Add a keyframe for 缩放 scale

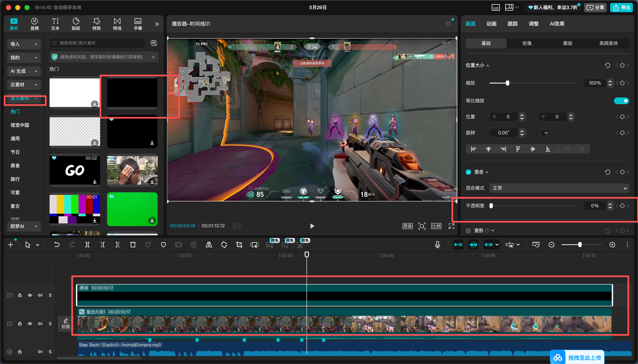click(x=622, y=83)
